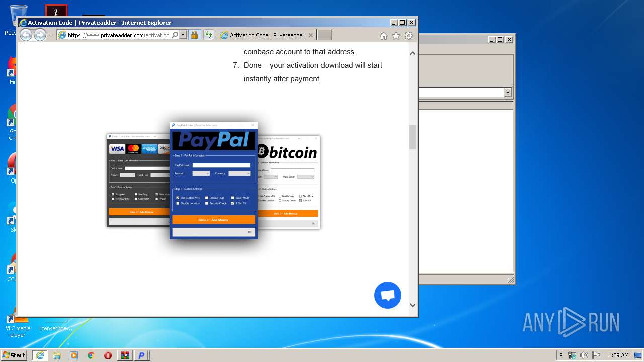Click the scrollbar down arrow

[413, 305]
